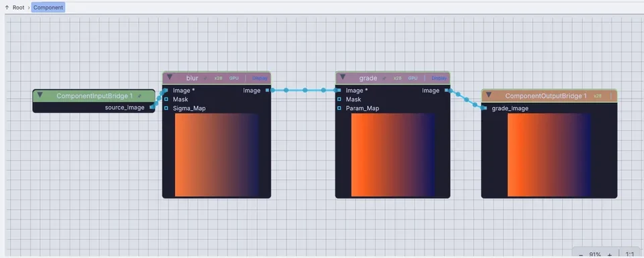Screen dimensions: 644x258
Task: Click the ComponentInputBridge 1 title
Action: [x=95, y=96]
